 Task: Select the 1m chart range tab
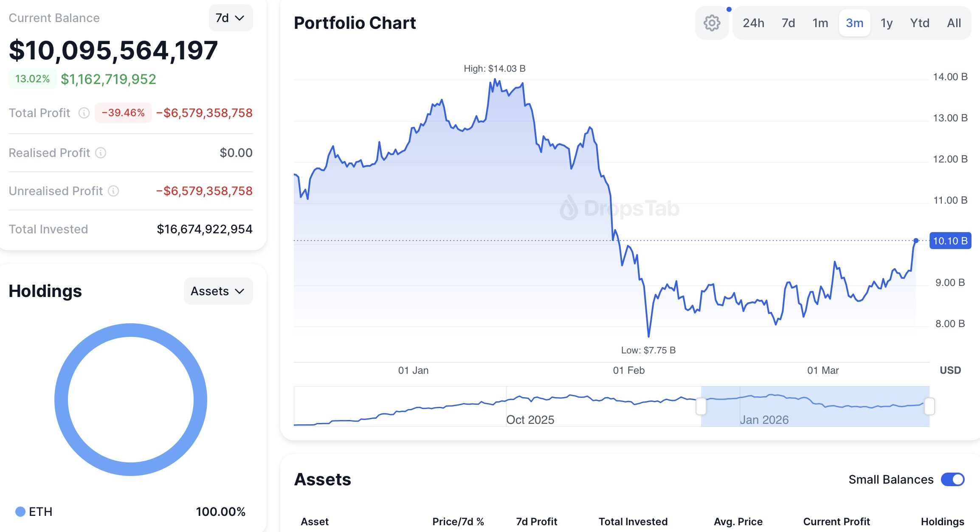pos(820,23)
